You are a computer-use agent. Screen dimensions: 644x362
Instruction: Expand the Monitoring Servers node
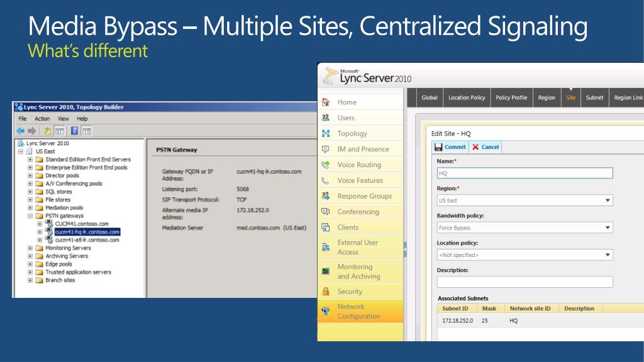[x=30, y=248]
